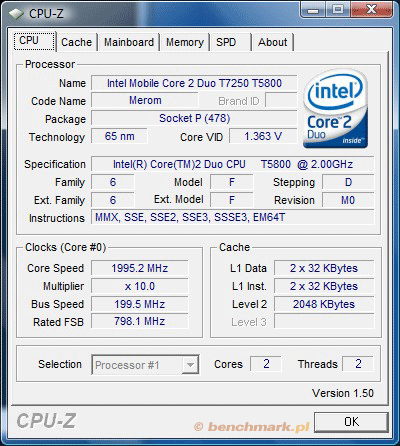400x446 pixels.
Task: Open the About tab
Action: click(273, 42)
